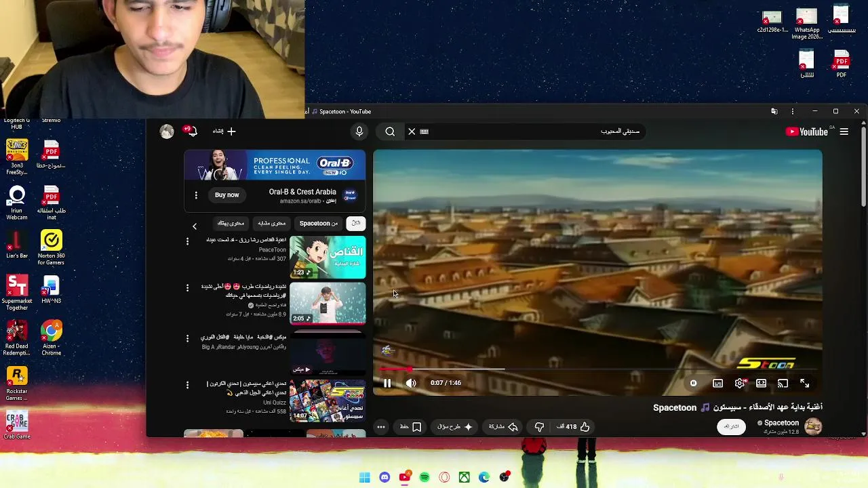Open options menu for the Uni Quizz video
The image size is (868, 488).
[x=188, y=384]
